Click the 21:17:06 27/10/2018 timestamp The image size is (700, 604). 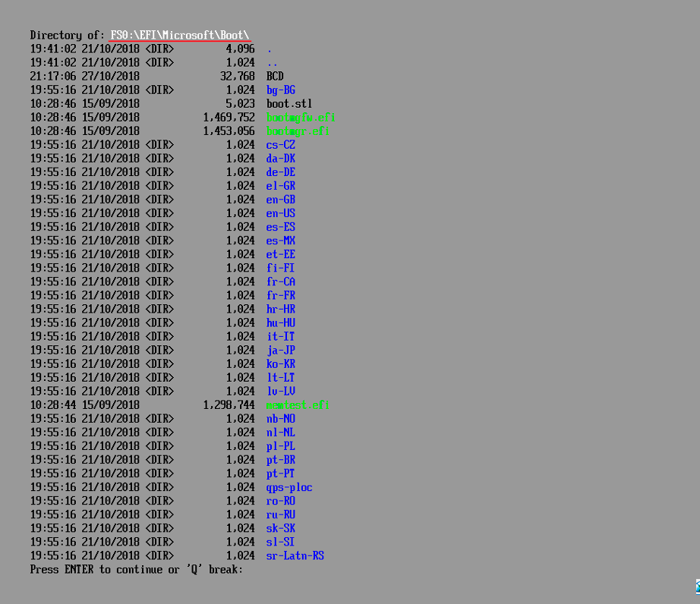[x=85, y=77]
